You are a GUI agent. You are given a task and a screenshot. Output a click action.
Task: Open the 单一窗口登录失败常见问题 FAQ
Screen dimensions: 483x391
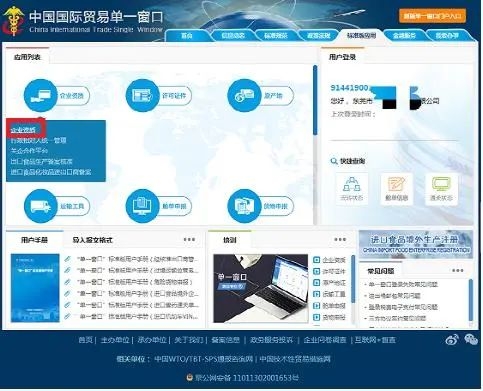tap(403, 284)
